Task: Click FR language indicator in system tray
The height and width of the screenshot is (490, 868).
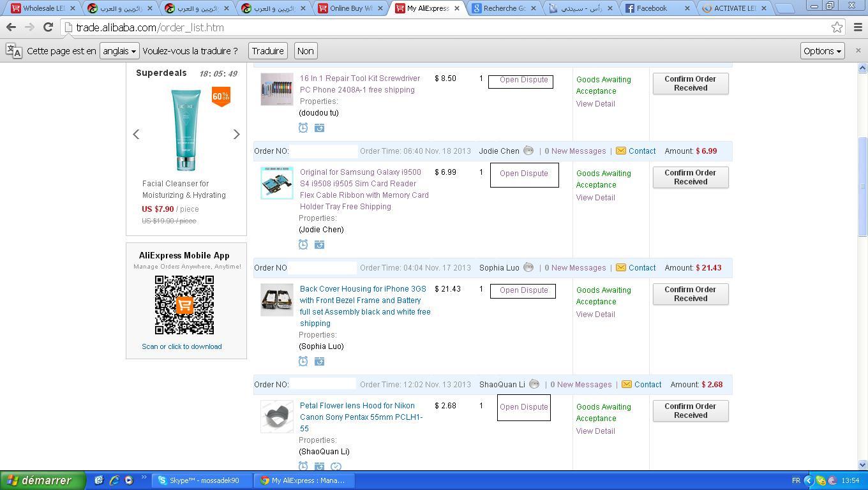Action: click(796, 480)
